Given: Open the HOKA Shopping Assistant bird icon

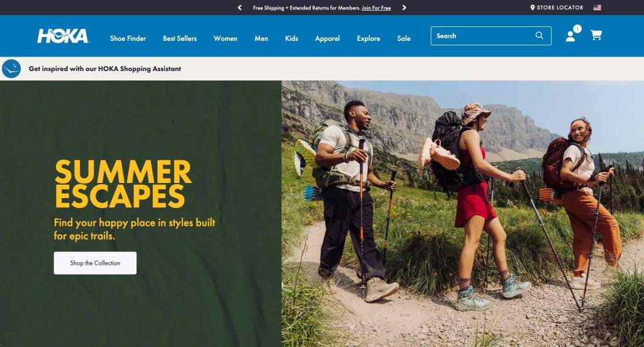Looking at the screenshot, I should click(x=11, y=69).
